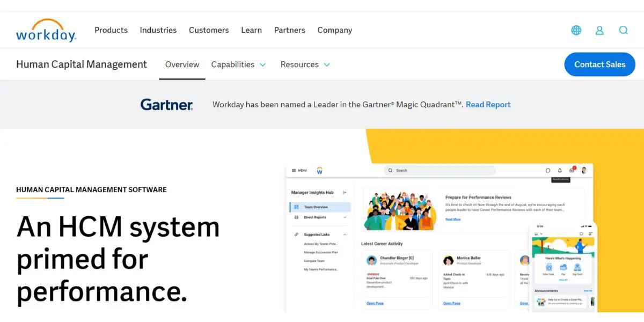Open Assess My Team's Potential link
This screenshot has height=322, width=644.
tap(321, 244)
